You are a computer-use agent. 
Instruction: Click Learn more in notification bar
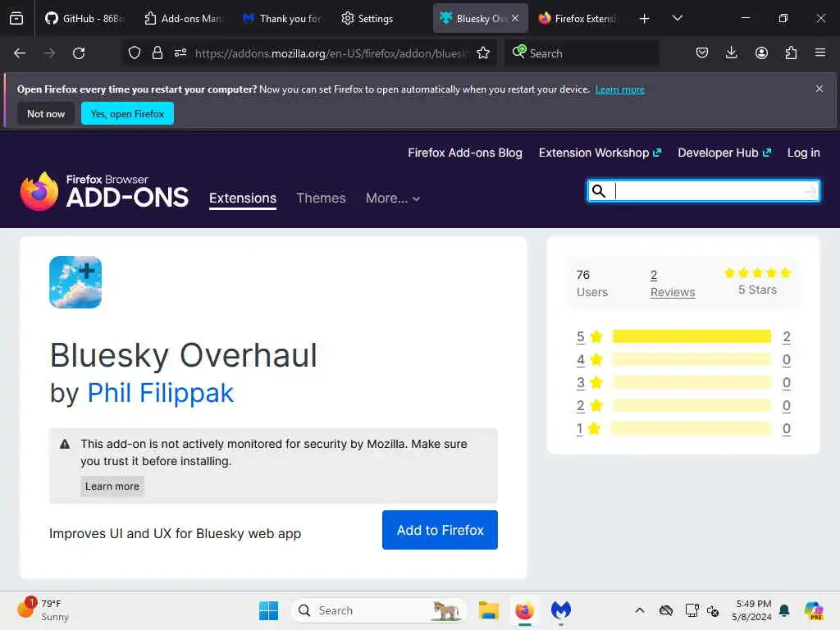(620, 89)
